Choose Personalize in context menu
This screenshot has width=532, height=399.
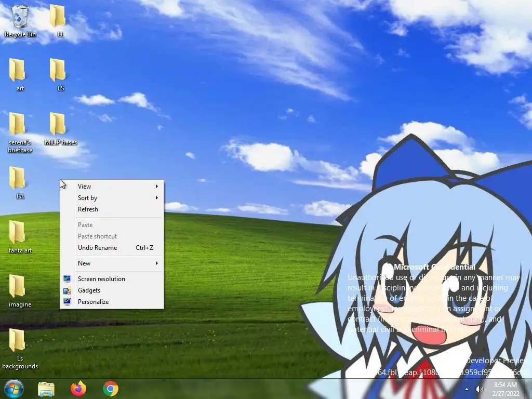click(x=112, y=302)
